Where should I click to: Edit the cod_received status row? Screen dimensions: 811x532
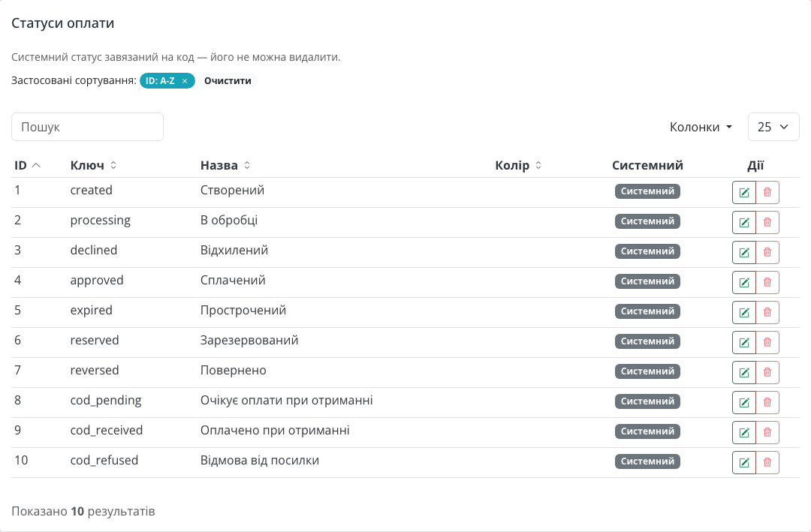click(743, 432)
